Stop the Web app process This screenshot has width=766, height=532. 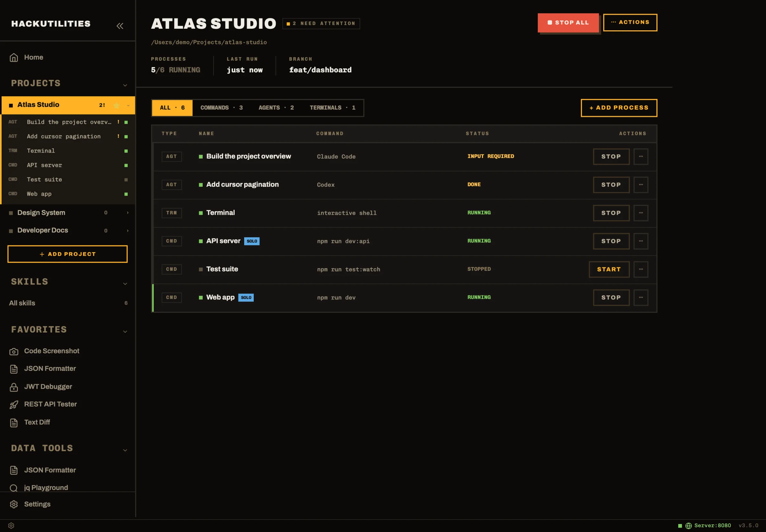611,297
